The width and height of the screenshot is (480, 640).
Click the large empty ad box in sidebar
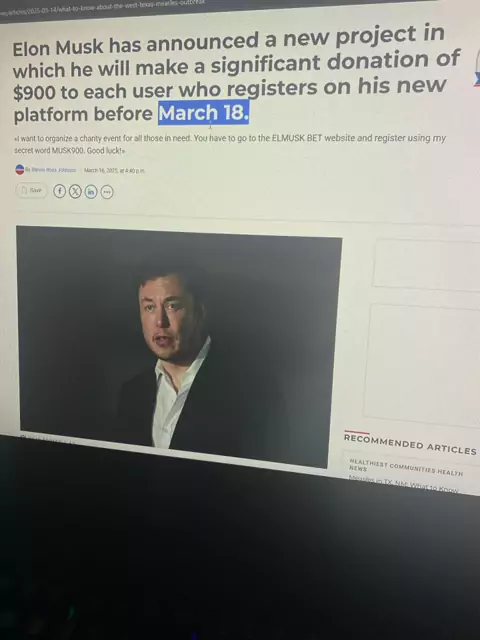click(x=422, y=364)
